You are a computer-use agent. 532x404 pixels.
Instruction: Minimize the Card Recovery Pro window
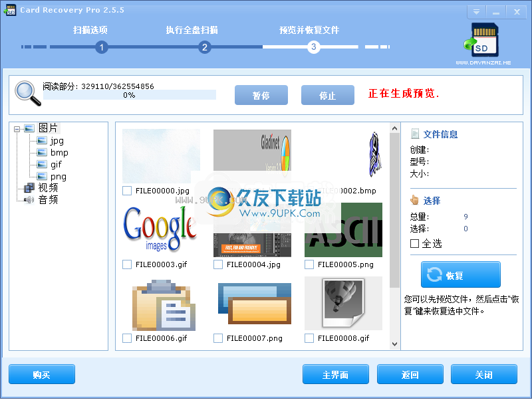click(496, 12)
